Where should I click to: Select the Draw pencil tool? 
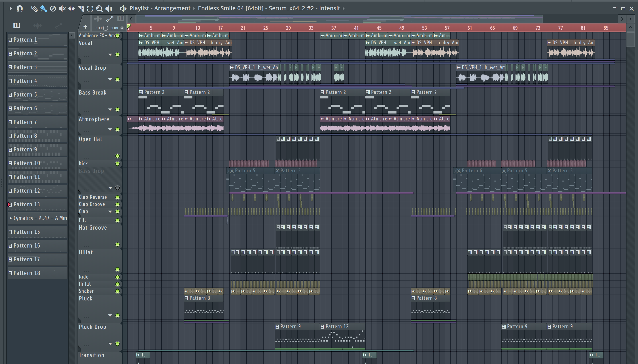coord(34,8)
